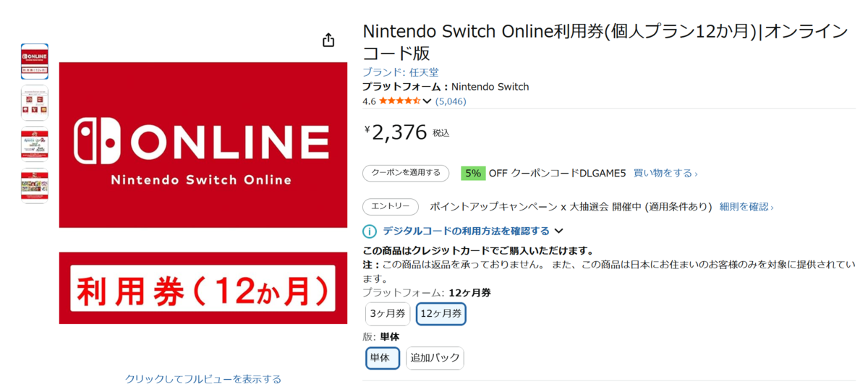
Task: Click the エントリー button
Action: pyautogui.click(x=390, y=207)
